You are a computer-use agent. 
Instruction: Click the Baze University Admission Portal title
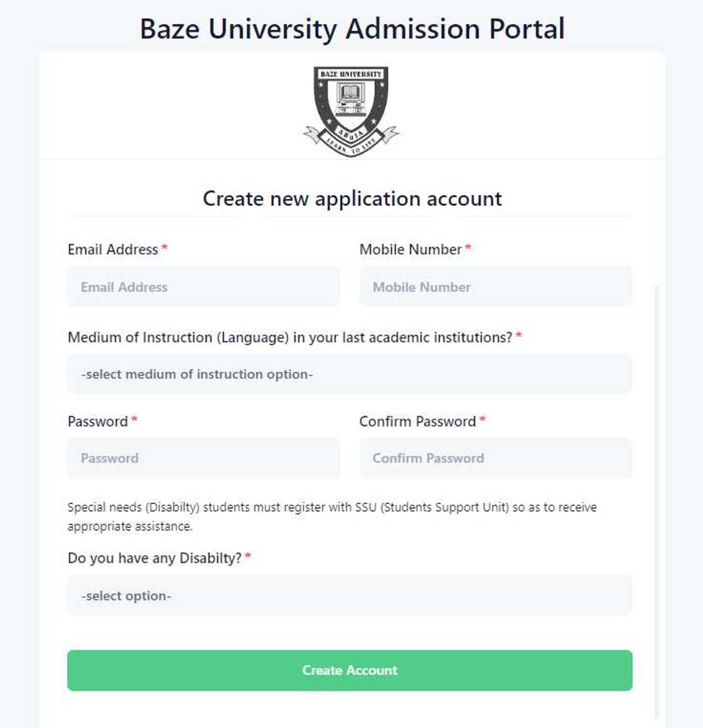point(351,28)
